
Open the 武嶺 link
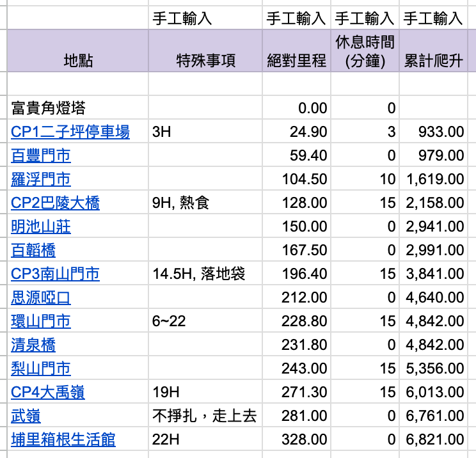pyautogui.click(x=26, y=416)
